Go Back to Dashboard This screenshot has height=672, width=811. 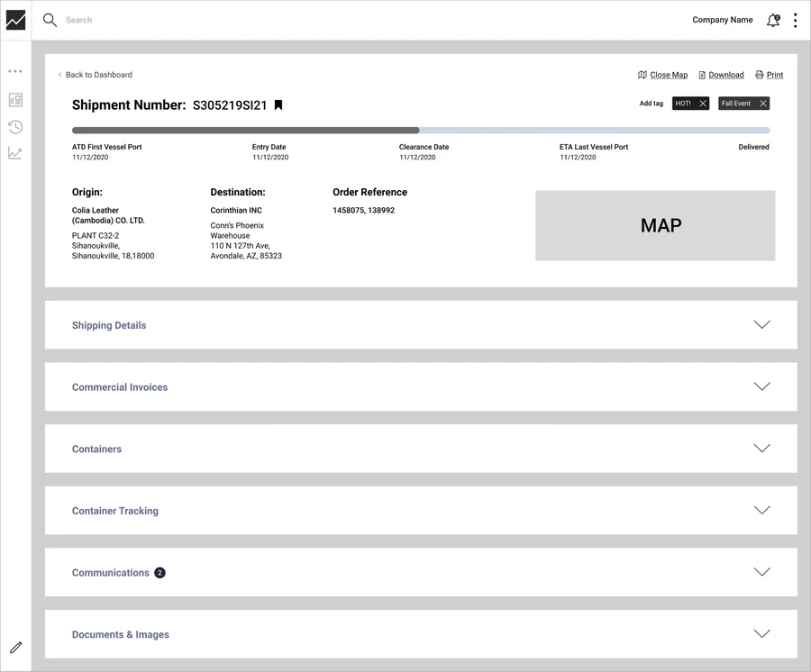[x=95, y=75]
